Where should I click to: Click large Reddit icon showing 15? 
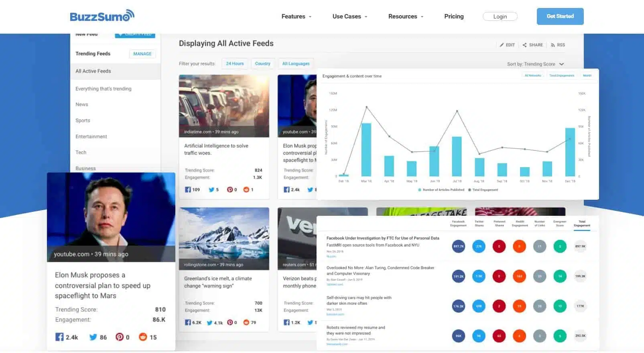[143, 337]
